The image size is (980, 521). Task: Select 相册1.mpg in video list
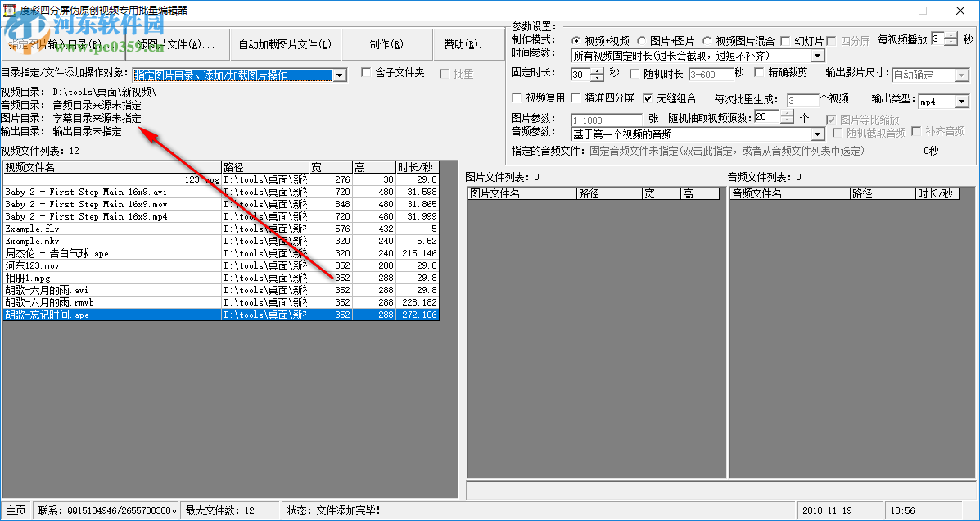tap(221, 278)
